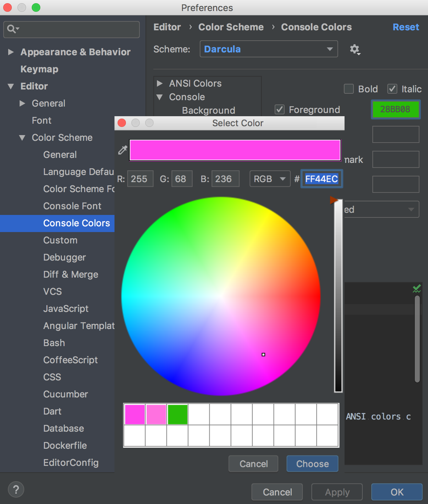Click the Apply button
Screen dimensions: 428x504
[x=337, y=492]
